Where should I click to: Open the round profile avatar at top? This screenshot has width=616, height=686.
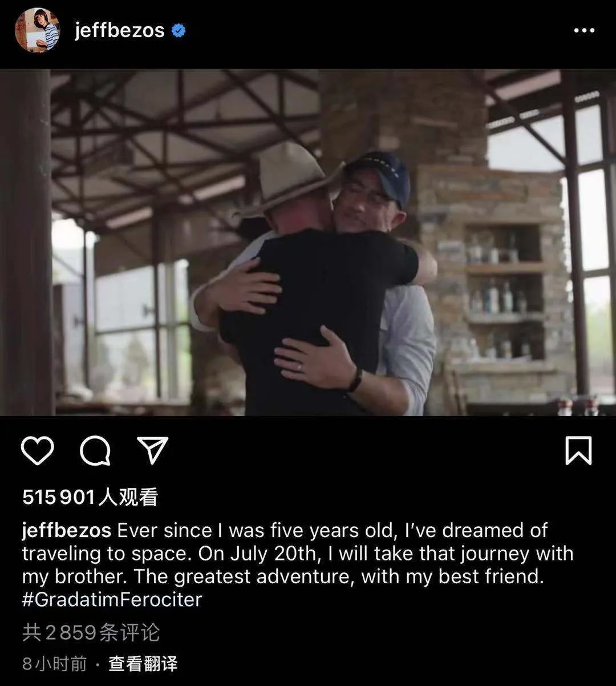point(37,30)
